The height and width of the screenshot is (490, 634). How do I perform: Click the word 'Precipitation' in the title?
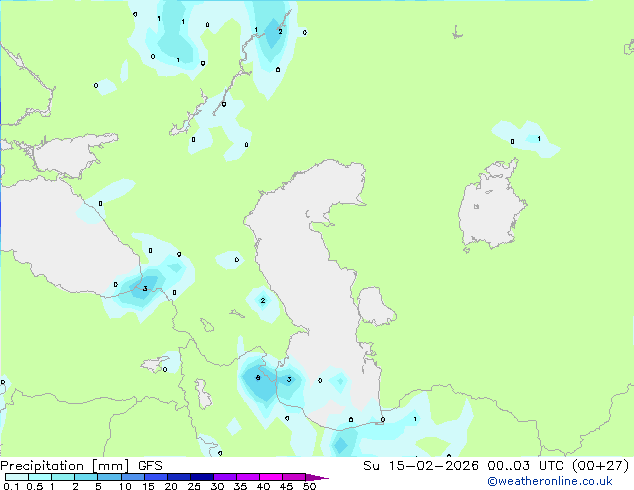(x=42, y=466)
